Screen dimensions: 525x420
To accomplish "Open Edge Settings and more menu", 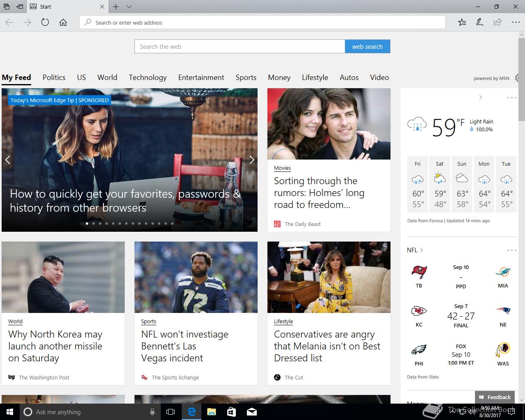I will [x=516, y=23].
